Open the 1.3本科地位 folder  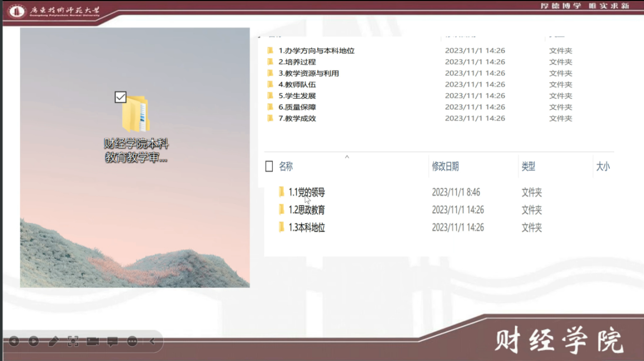click(x=306, y=228)
